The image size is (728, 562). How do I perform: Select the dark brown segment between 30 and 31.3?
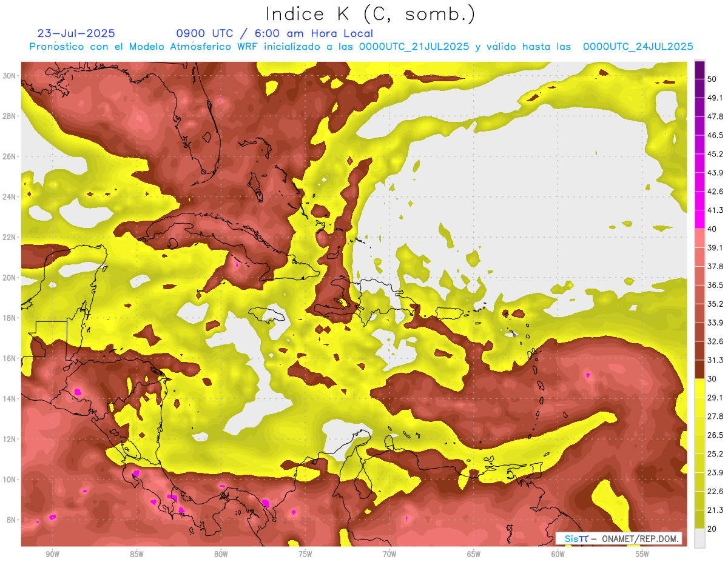pos(699,369)
